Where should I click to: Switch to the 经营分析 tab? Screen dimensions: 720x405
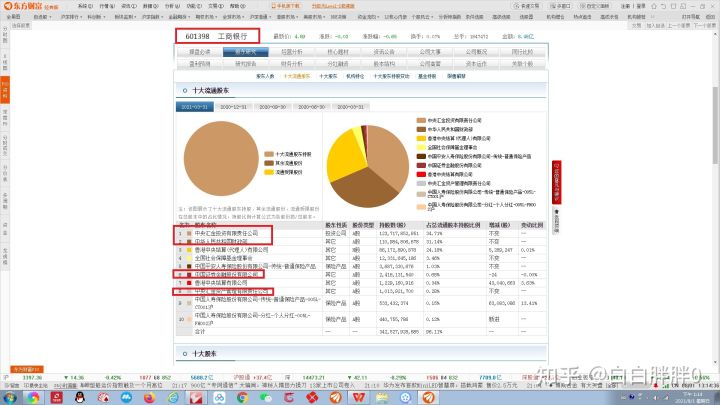tap(292, 52)
